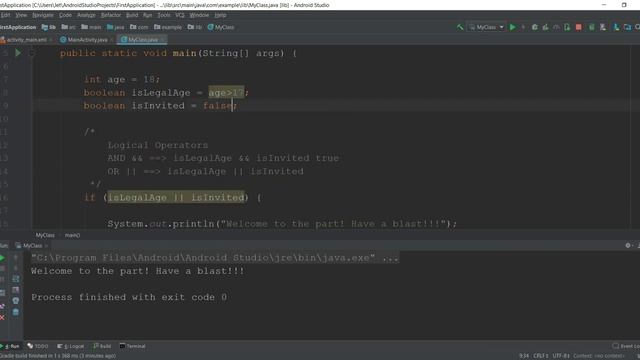Viewport: 640px width, 360px height.
Task: Click MyClass in the editor bottom breadcrumb
Action: tap(45, 236)
